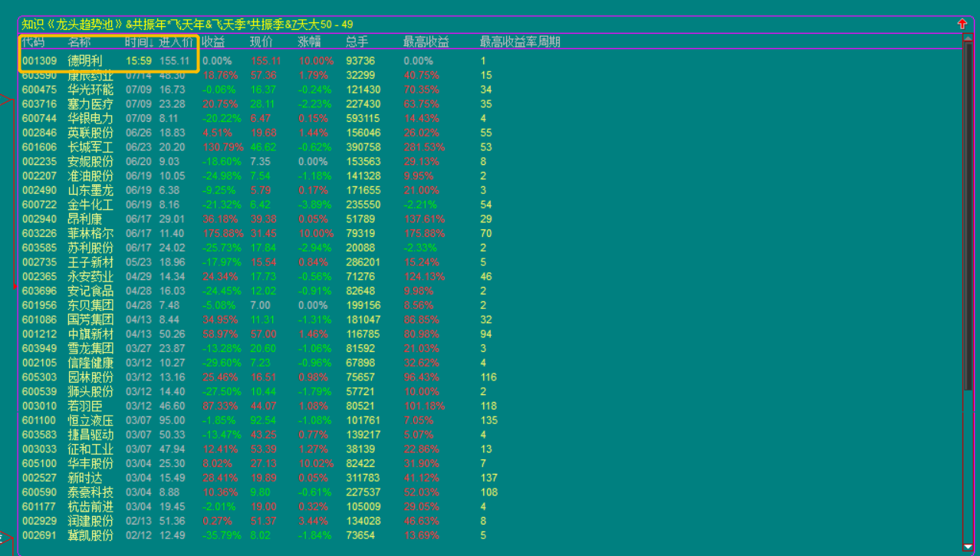Select stock code 002207 准油股份
Image resolution: width=980 pixels, height=556 pixels.
point(38,176)
